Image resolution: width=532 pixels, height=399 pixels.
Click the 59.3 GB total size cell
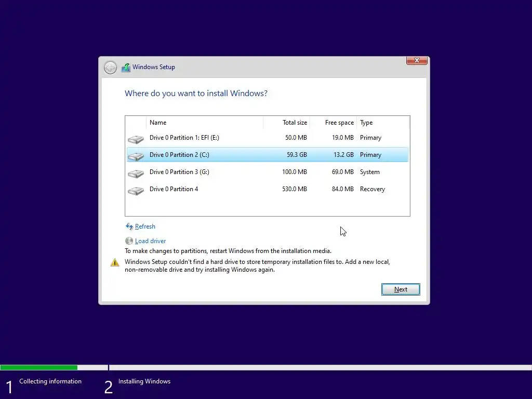[x=297, y=155]
